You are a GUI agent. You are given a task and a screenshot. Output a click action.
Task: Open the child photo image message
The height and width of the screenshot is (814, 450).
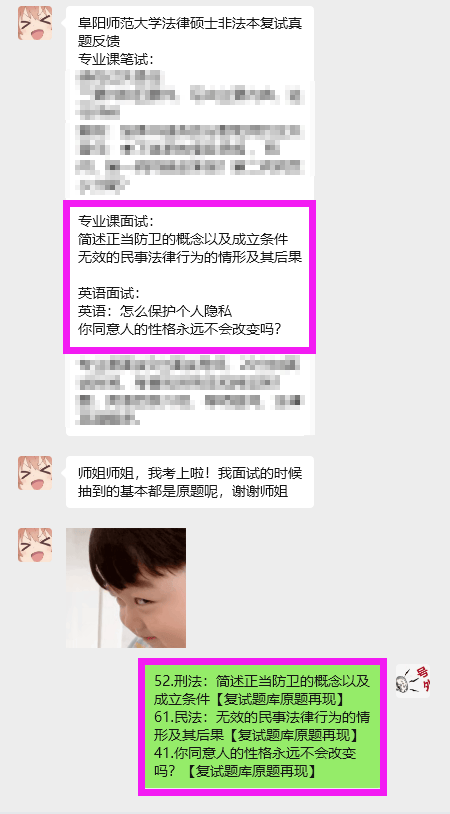click(126, 588)
